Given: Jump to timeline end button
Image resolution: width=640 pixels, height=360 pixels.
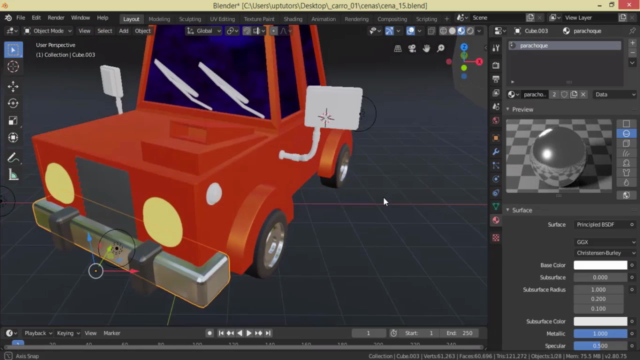Looking at the screenshot, I should pos(268,333).
